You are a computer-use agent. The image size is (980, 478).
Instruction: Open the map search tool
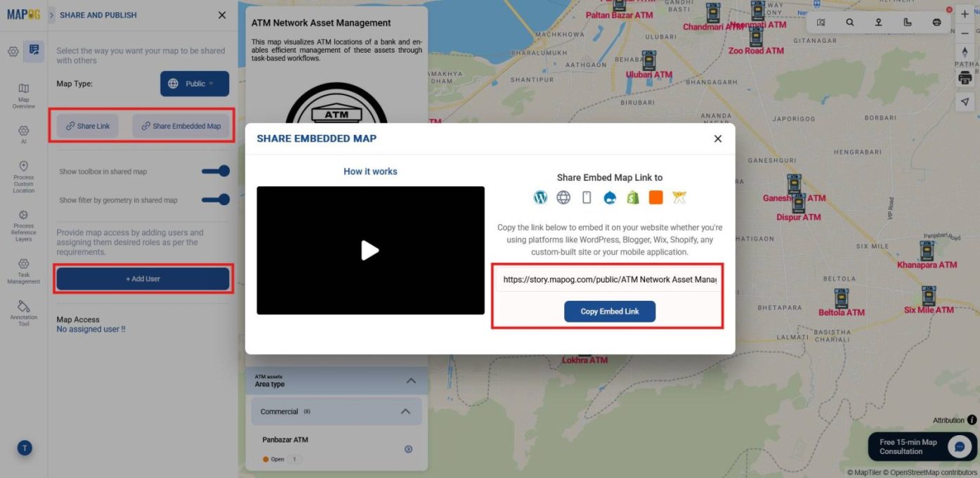click(849, 22)
